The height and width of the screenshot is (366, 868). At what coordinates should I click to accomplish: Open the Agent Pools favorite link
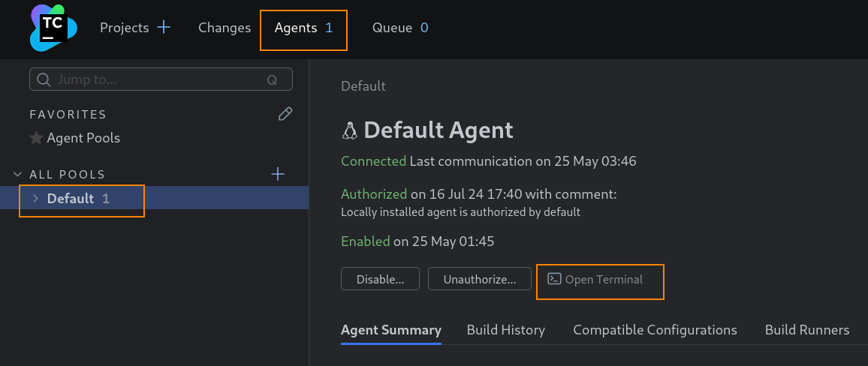(x=83, y=138)
